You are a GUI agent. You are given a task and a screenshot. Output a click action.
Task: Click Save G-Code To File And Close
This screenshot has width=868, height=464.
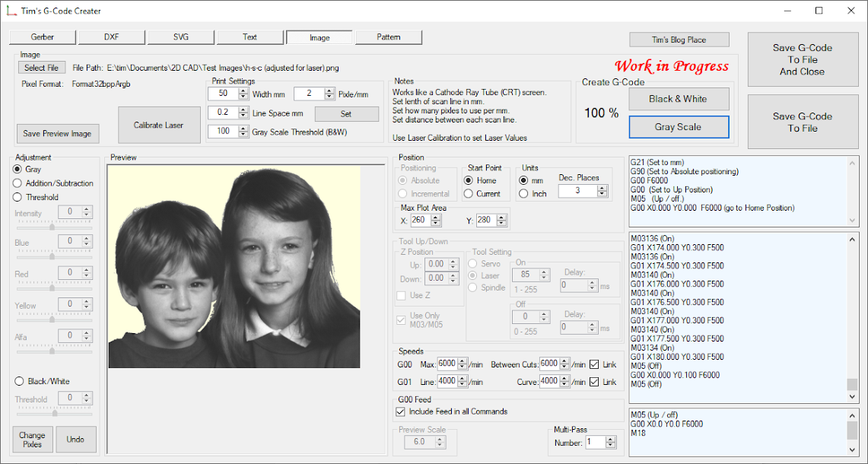point(803,60)
